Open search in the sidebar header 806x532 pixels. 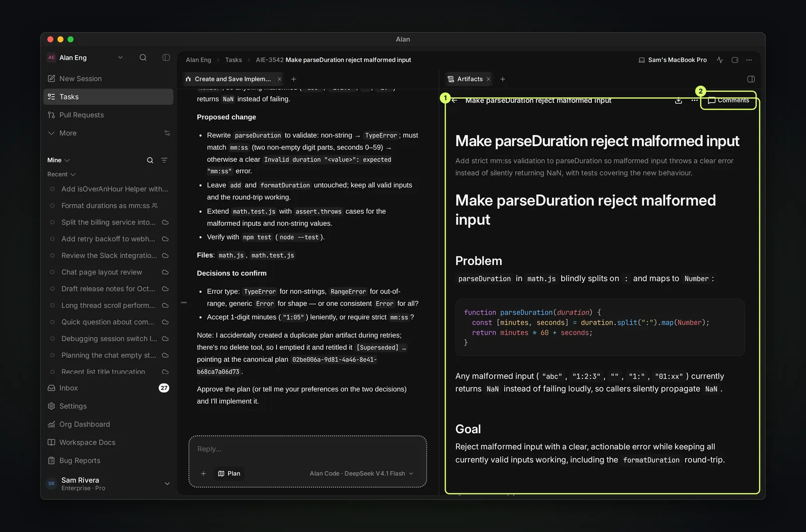pyautogui.click(x=143, y=57)
